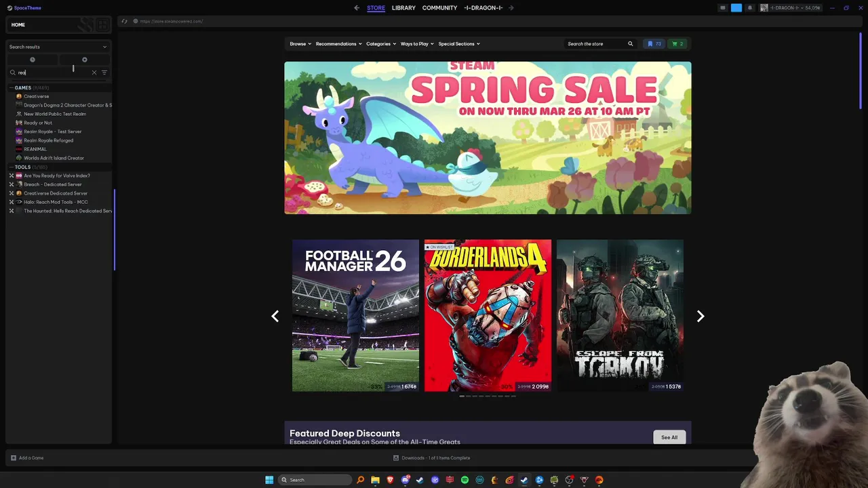
Task: Select Breach - Dedicated Server
Action: 53,184
